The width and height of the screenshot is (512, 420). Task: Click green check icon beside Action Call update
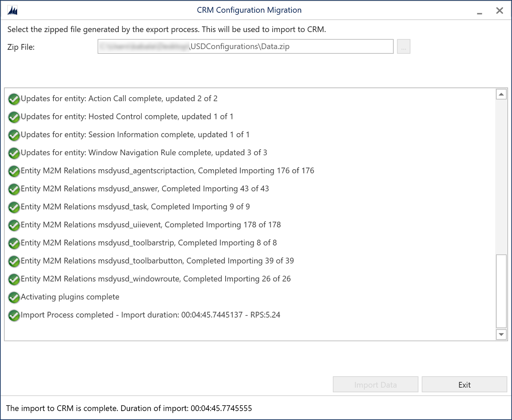pos(14,99)
